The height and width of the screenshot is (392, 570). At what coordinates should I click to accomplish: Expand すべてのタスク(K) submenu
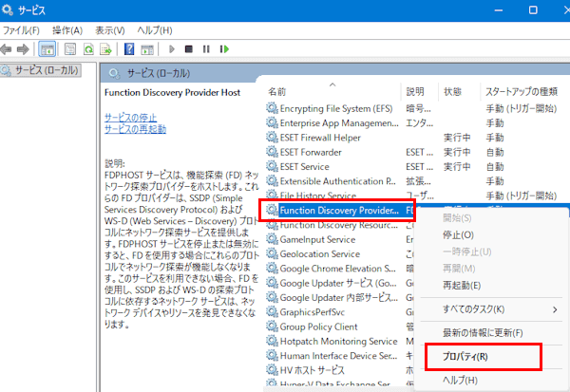[491, 309]
